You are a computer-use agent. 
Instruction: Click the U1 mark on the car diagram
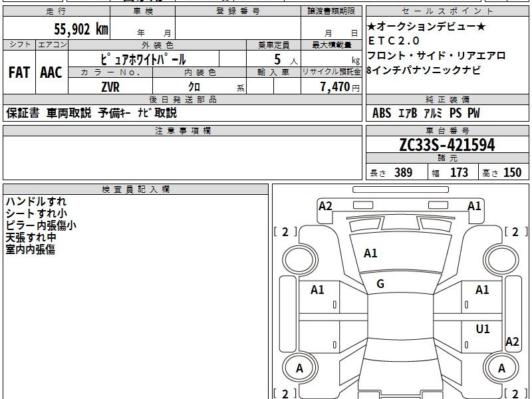point(483,329)
